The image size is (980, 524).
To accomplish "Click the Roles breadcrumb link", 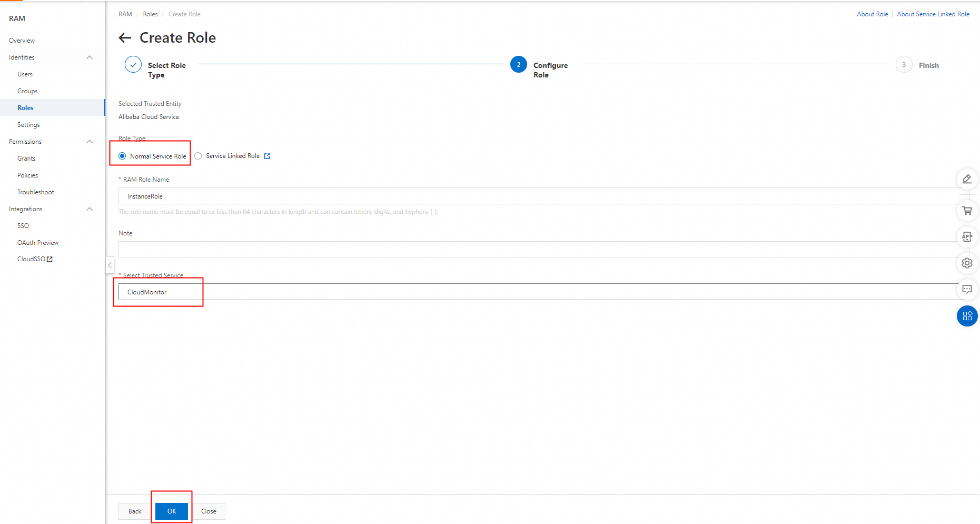I will click(150, 14).
